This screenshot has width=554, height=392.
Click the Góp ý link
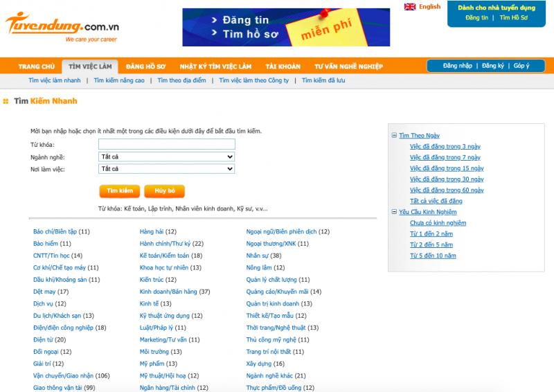pyautogui.click(x=521, y=66)
